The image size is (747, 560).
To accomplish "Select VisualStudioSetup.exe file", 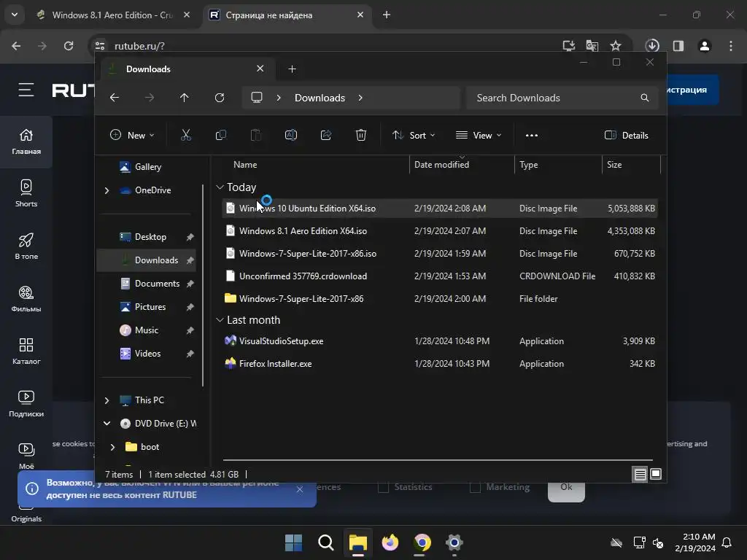I will tap(439, 341).
